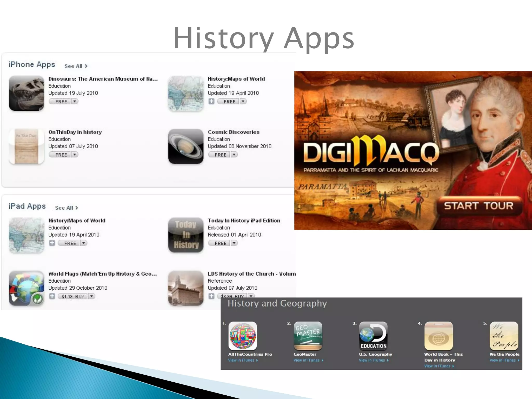The width and height of the screenshot is (532, 399).
Task: Click plus icon beside LDS History price
Action: pyautogui.click(x=211, y=296)
